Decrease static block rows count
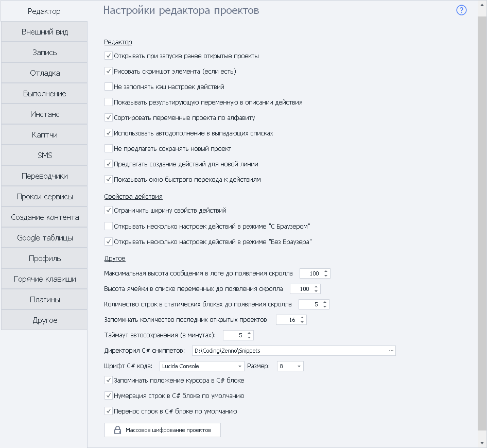 325,307
